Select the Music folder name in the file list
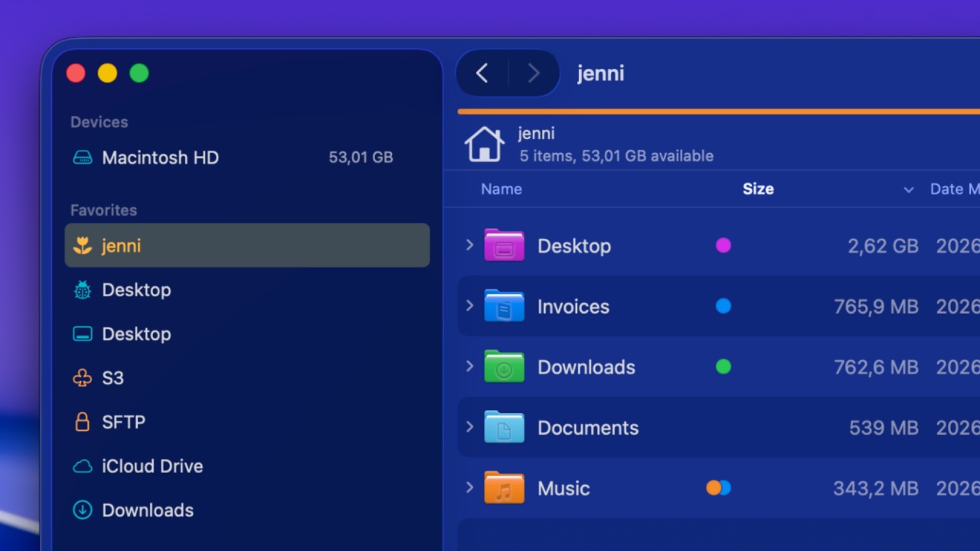Screen dimensions: 980x551 tap(563, 488)
